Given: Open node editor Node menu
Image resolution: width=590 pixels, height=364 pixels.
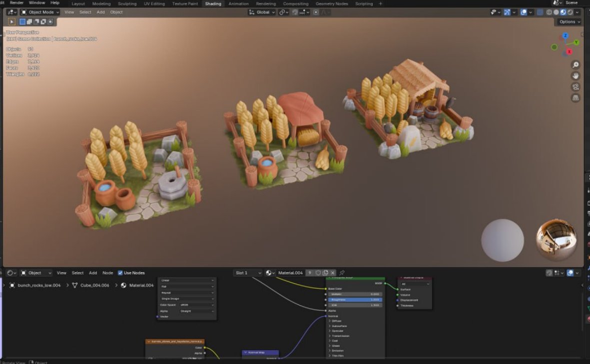Looking at the screenshot, I should (x=107, y=273).
